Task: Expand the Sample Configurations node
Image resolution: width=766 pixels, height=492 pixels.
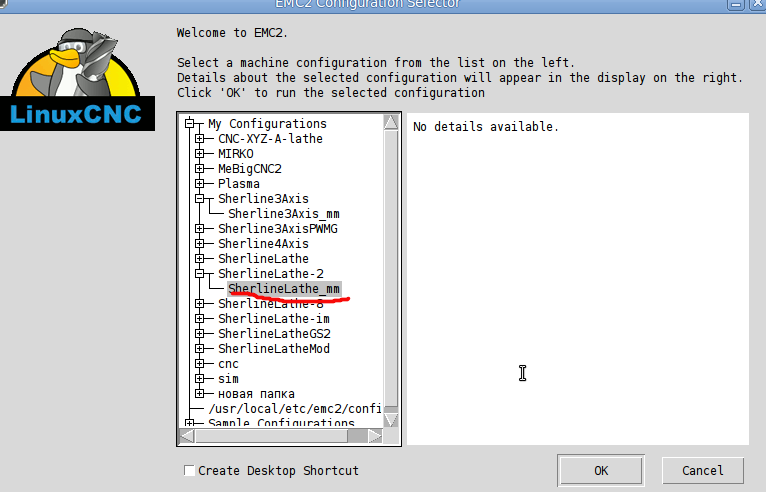Action: [190, 423]
